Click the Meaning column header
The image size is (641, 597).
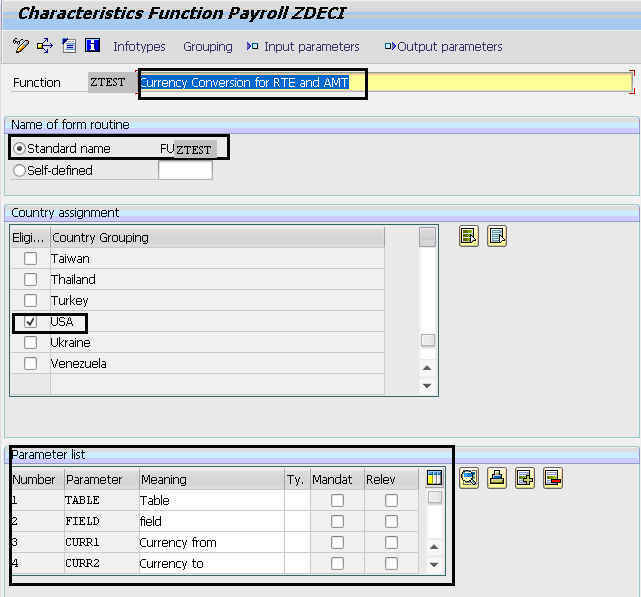point(212,479)
